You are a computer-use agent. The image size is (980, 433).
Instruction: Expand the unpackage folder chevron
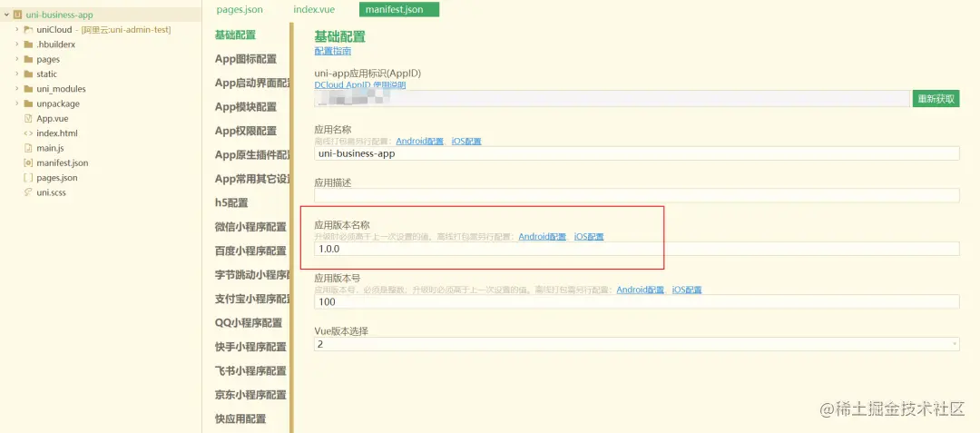[x=17, y=103]
